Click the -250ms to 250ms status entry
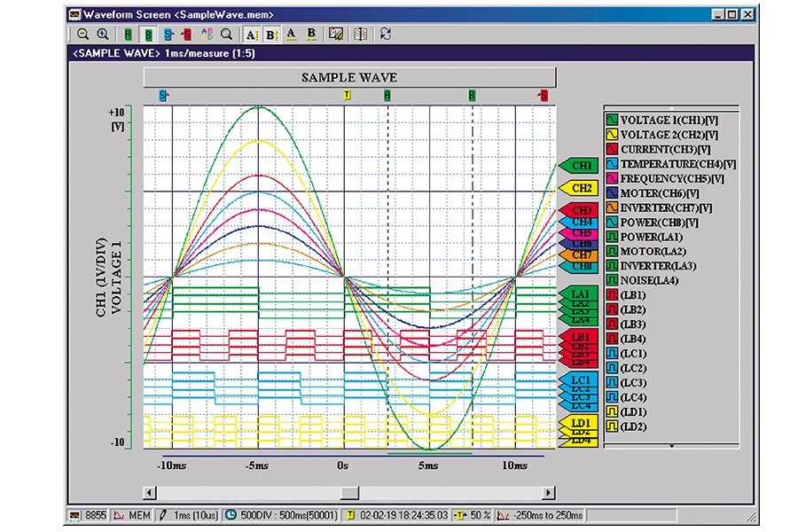Screen dimensions: 798x532 [539, 515]
